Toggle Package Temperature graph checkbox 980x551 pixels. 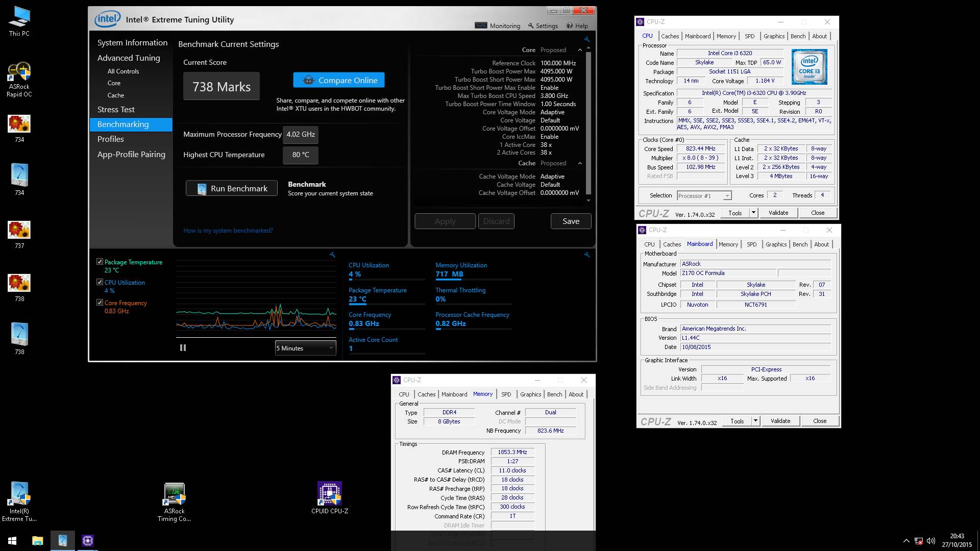100,262
